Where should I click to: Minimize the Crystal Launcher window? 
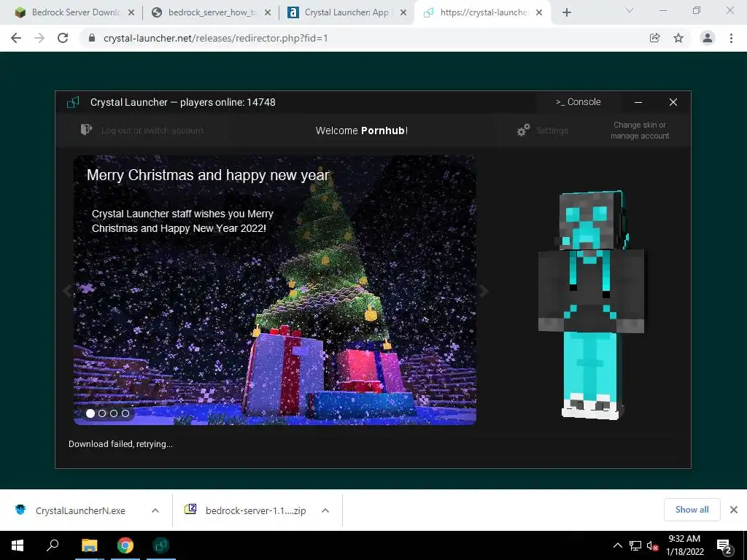(x=638, y=102)
